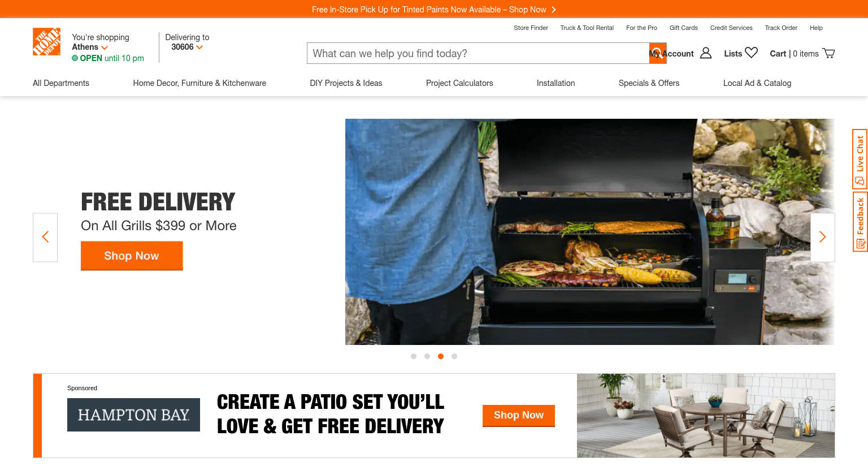Select the fourth carousel dot indicator
Image resolution: width=868 pixels, height=466 pixels.
[454, 356]
